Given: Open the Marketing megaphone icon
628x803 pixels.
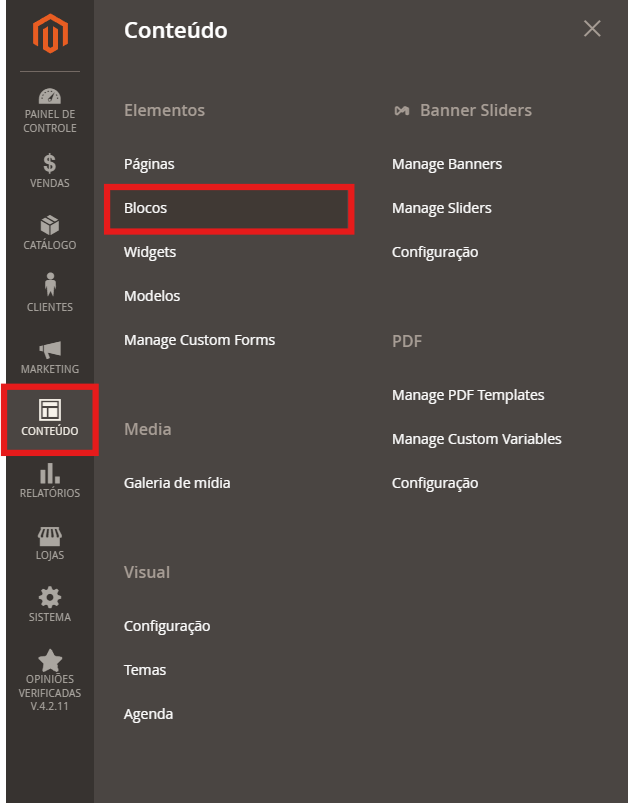Looking at the screenshot, I should coord(49,349).
